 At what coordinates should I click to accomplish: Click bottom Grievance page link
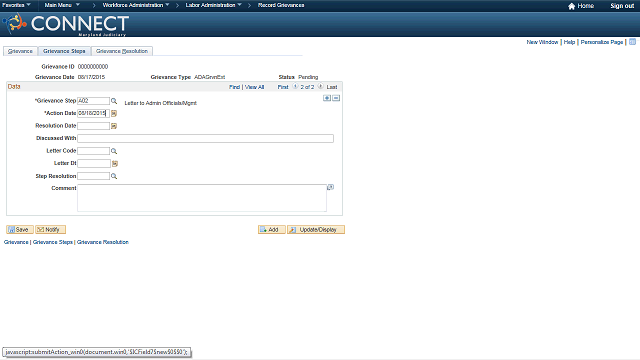pyautogui.click(x=16, y=242)
